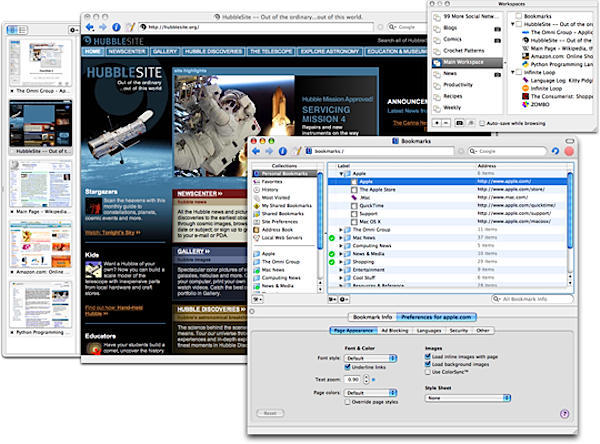Select the Bookmark Info tab
This screenshot has height=444, width=600.
372,316
